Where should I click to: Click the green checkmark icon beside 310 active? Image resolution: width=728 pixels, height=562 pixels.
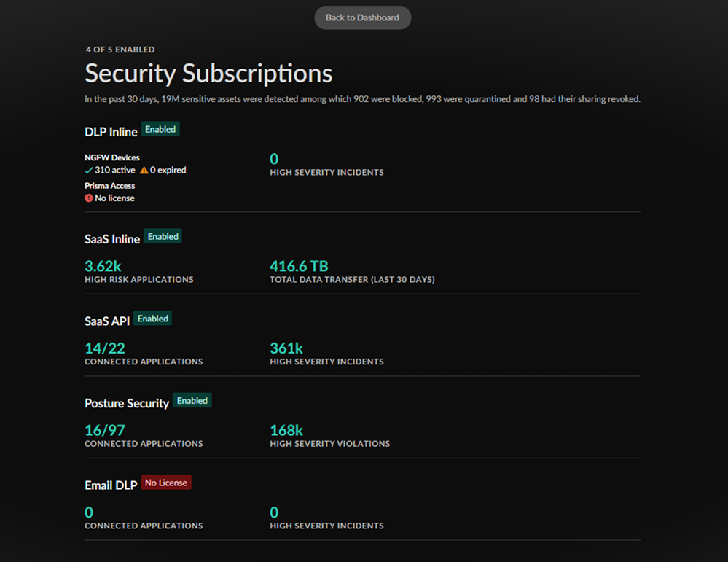(x=89, y=171)
